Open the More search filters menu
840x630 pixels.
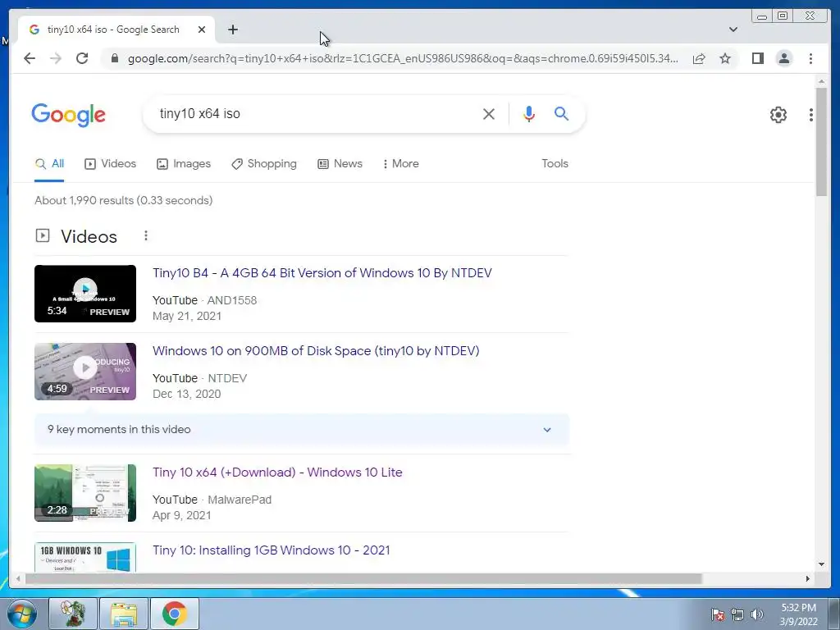click(x=400, y=164)
